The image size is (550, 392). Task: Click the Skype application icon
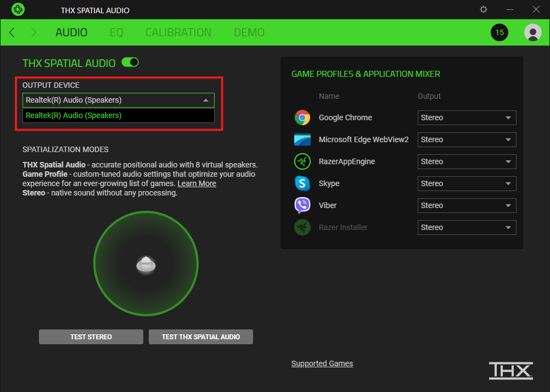(302, 183)
